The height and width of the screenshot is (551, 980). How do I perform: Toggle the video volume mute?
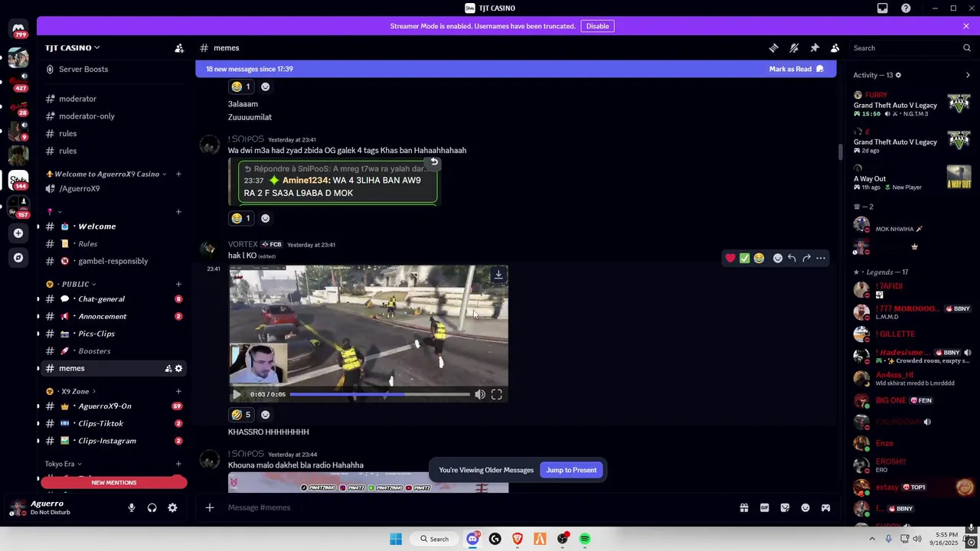pos(479,395)
